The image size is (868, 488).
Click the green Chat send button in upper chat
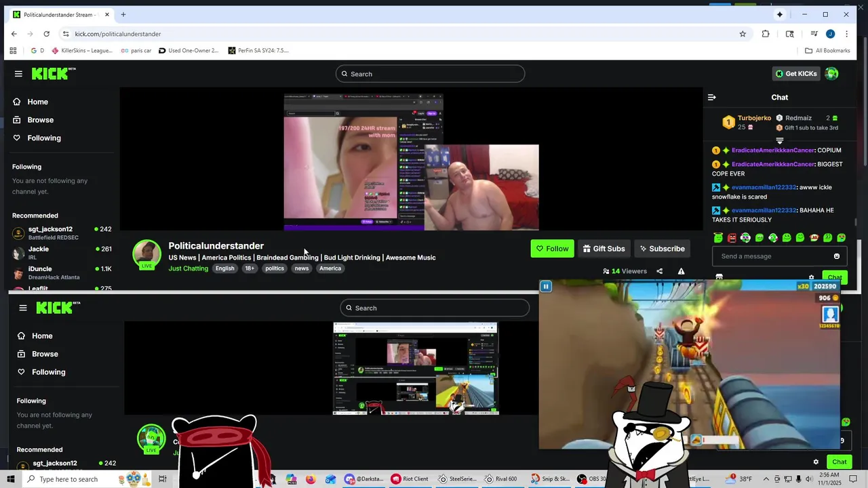click(835, 277)
